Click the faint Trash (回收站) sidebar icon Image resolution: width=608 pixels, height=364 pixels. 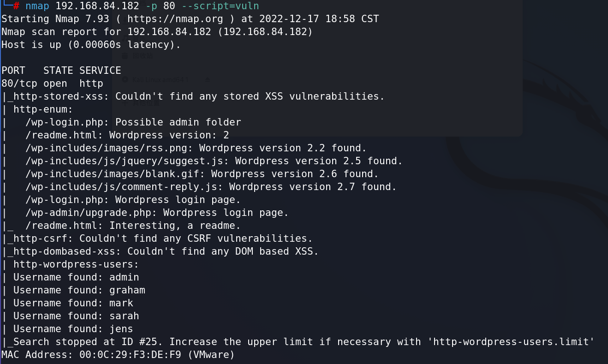[x=125, y=56]
